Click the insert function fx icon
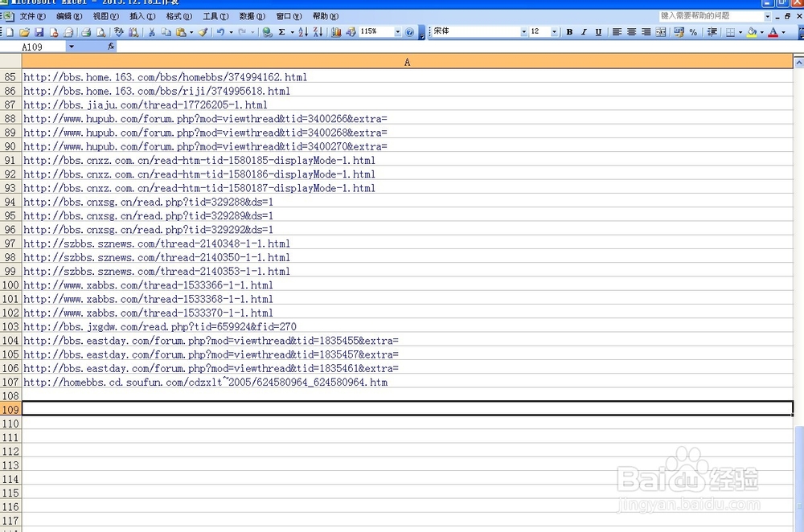The height and width of the screenshot is (532, 804). pyautogui.click(x=111, y=47)
